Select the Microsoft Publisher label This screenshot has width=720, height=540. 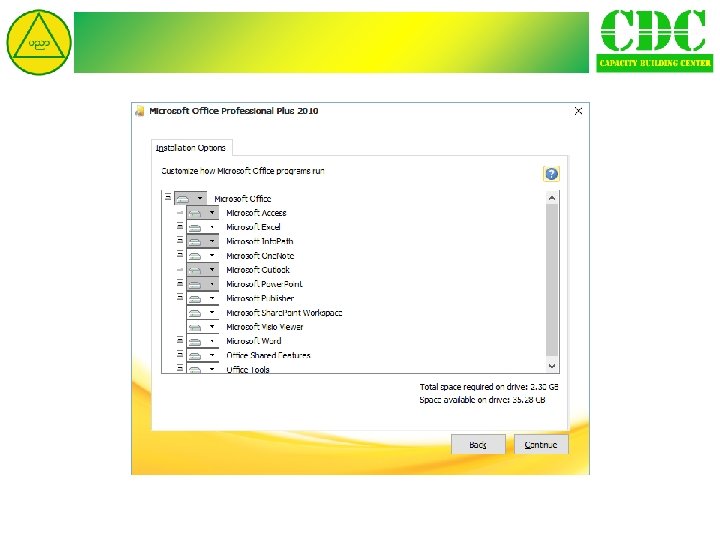coord(260,298)
